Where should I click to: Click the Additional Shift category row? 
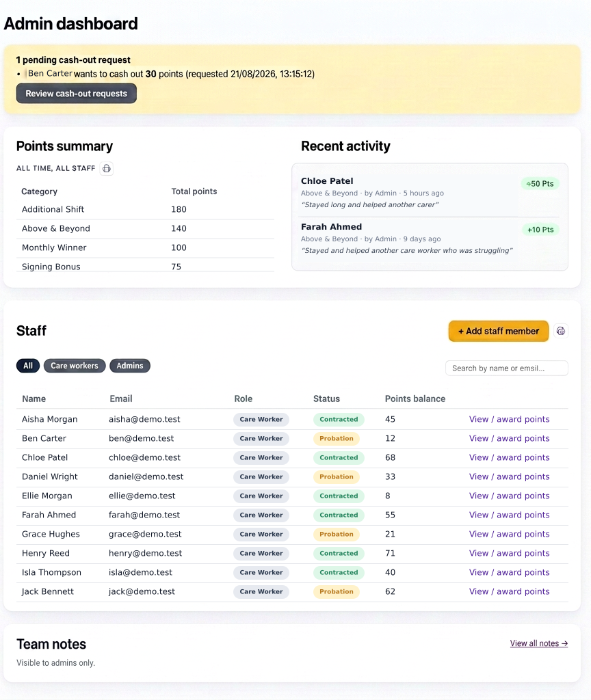(x=145, y=209)
